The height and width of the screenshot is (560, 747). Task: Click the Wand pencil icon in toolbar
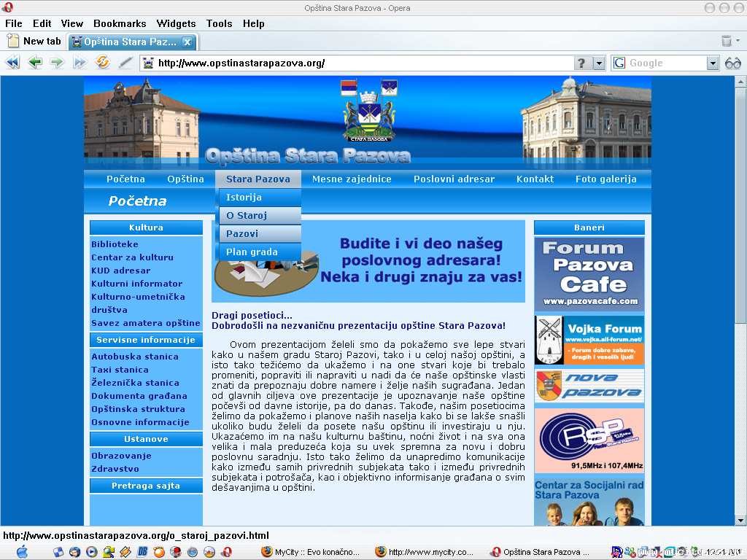tap(125, 63)
